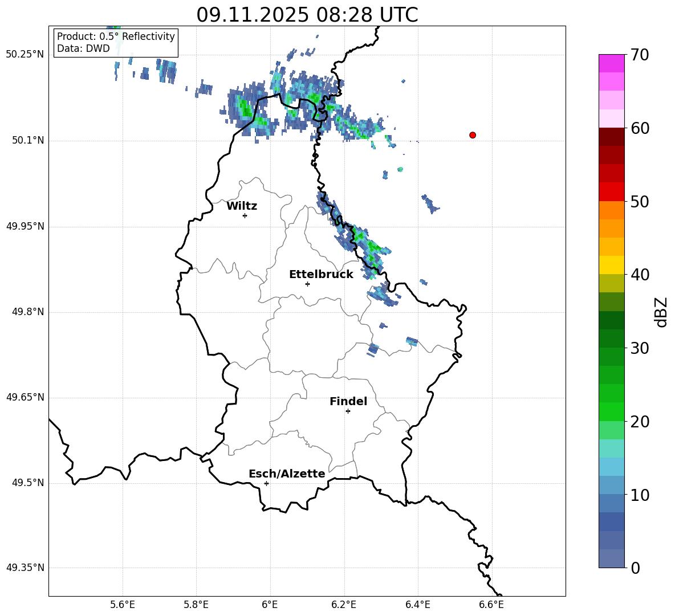Click the timestamp title 09.11.2025 08:28 UTC
Screen dimensions: 675x616
(x=307, y=15)
